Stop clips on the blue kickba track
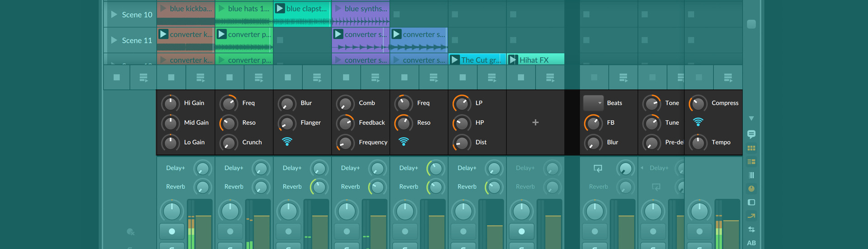 pyautogui.click(x=171, y=77)
